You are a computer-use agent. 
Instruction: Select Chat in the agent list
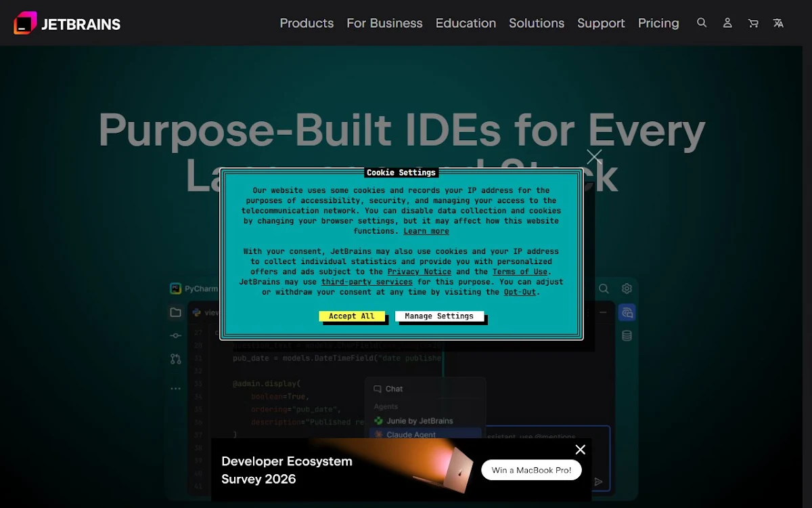pos(394,389)
